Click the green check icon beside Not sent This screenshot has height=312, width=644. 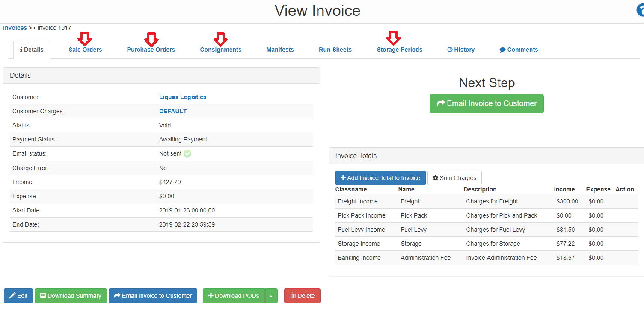click(187, 154)
